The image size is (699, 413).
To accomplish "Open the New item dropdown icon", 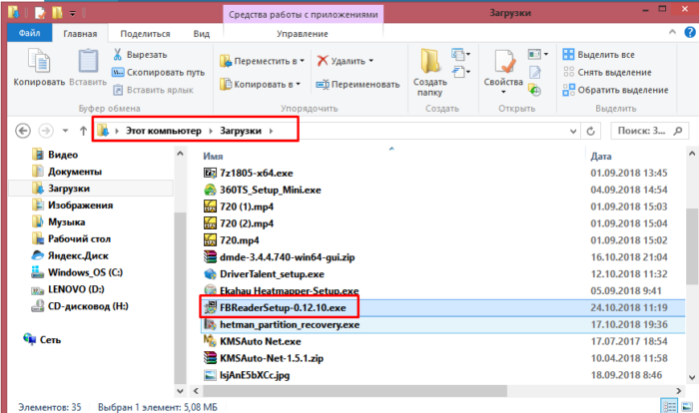I will (x=461, y=54).
